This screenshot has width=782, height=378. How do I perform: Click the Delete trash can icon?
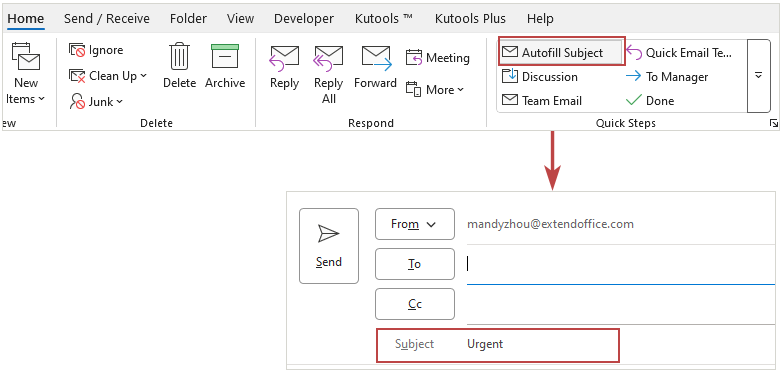[x=179, y=56]
